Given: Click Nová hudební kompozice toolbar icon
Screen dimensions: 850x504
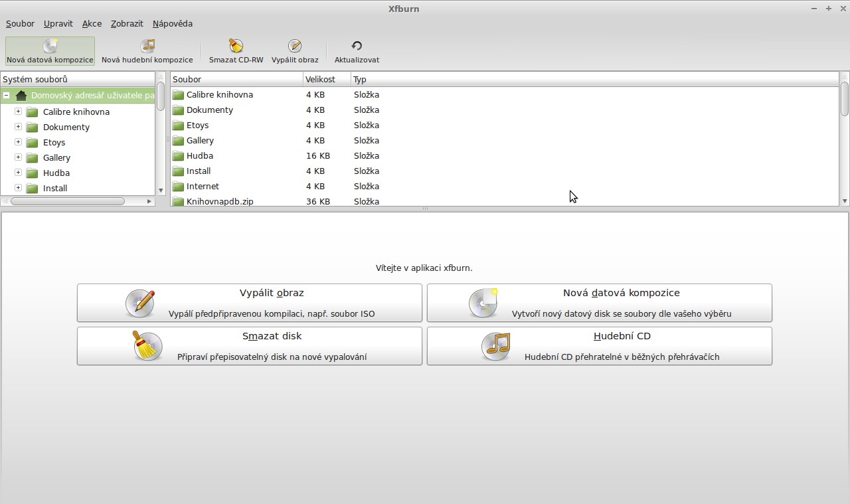Looking at the screenshot, I should [147, 46].
